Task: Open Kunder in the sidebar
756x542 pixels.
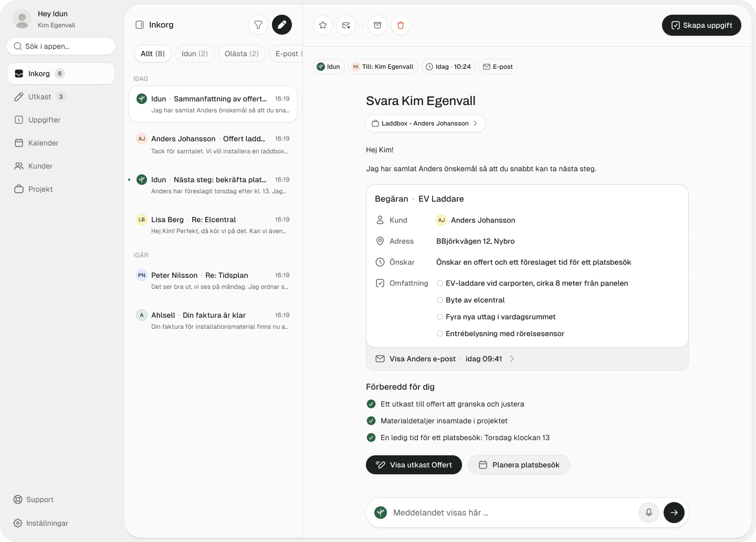Action: point(61,166)
